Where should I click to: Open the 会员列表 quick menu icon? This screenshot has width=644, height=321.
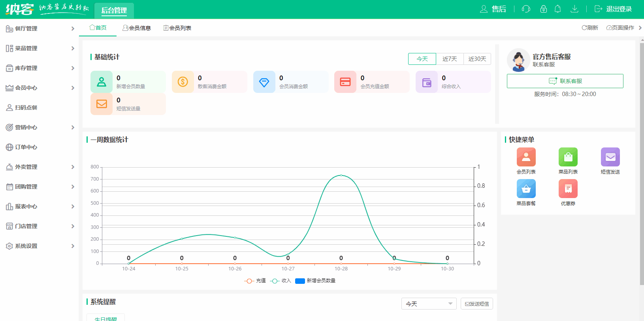pos(526,157)
